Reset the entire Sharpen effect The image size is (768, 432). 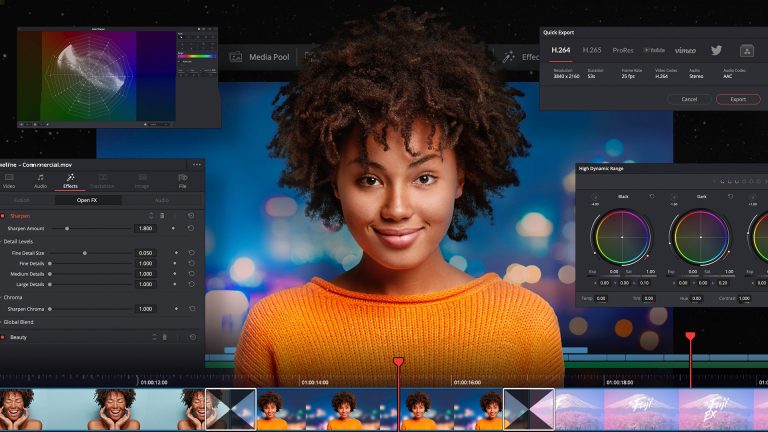coord(191,216)
